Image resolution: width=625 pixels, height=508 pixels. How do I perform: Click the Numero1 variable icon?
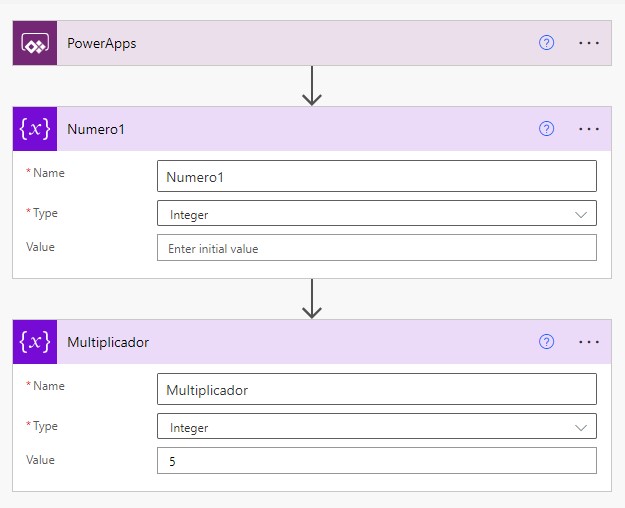click(35, 129)
